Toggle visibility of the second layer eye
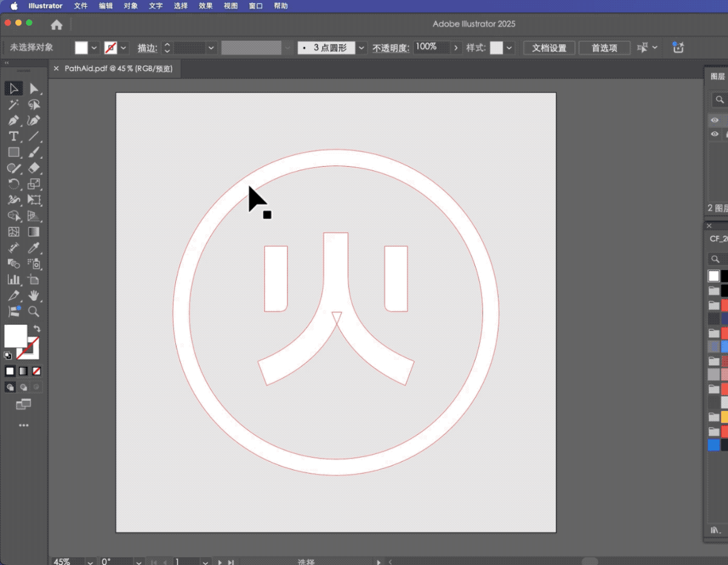This screenshot has width=728, height=565. [715, 134]
